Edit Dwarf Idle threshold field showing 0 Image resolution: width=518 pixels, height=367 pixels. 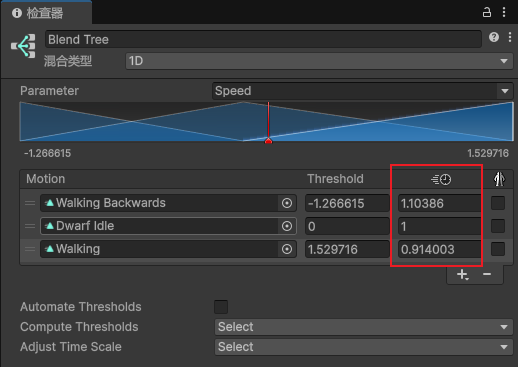(347, 226)
